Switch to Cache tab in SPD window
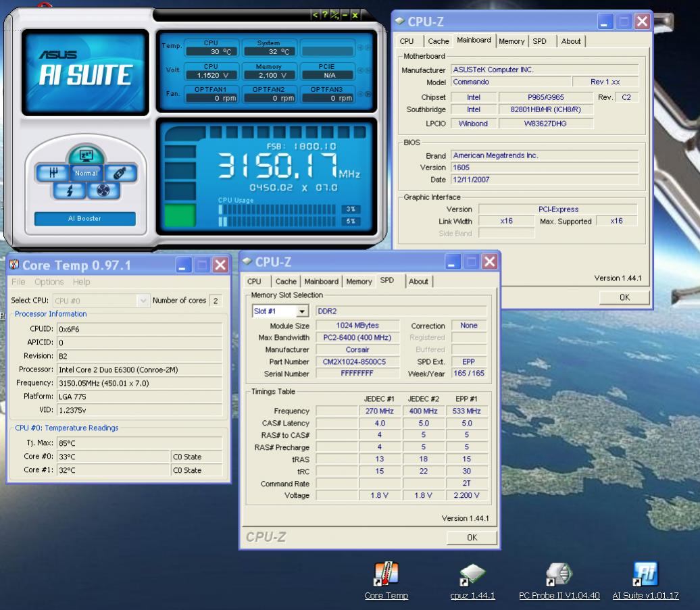700x610 pixels. (x=286, y=282)
